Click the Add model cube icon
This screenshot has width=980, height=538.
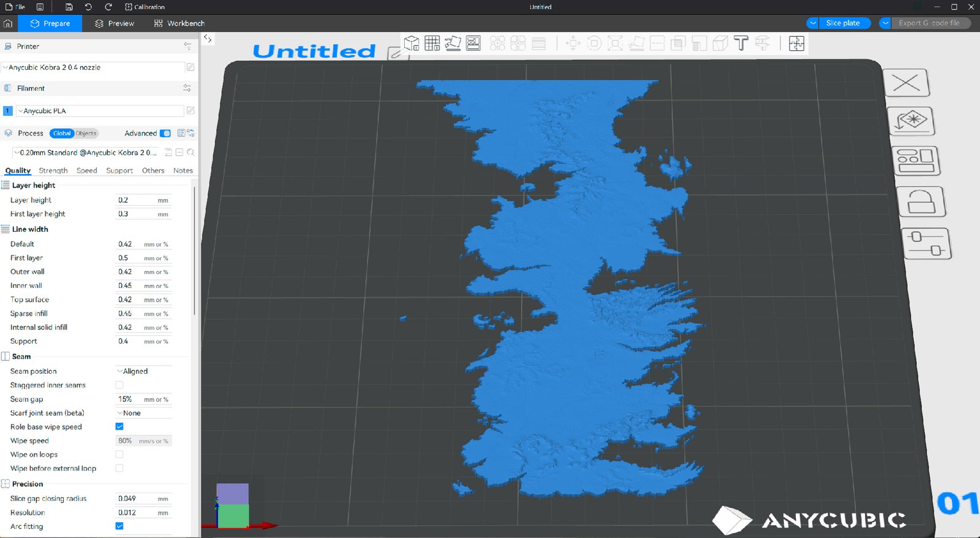click(x=412, y=44)
